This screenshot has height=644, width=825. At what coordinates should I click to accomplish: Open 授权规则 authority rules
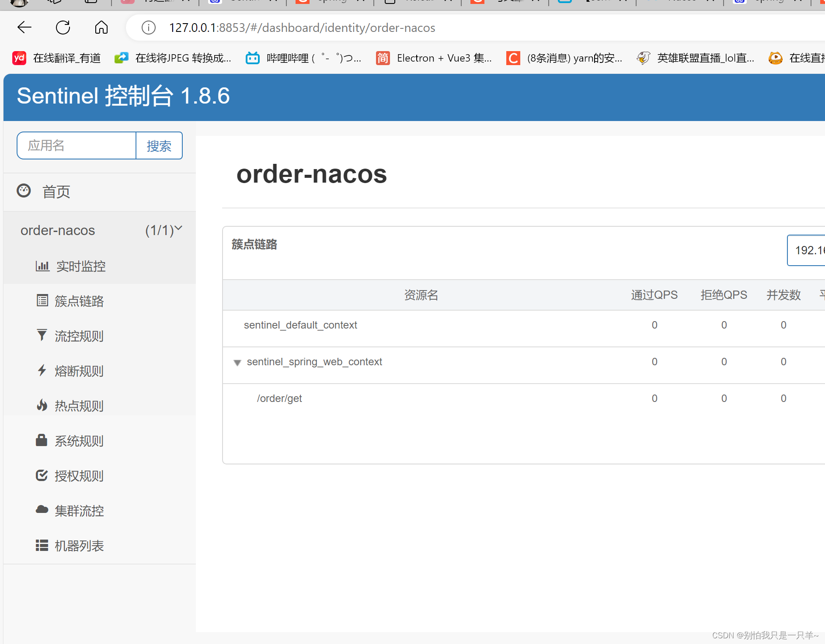(100, 476)
